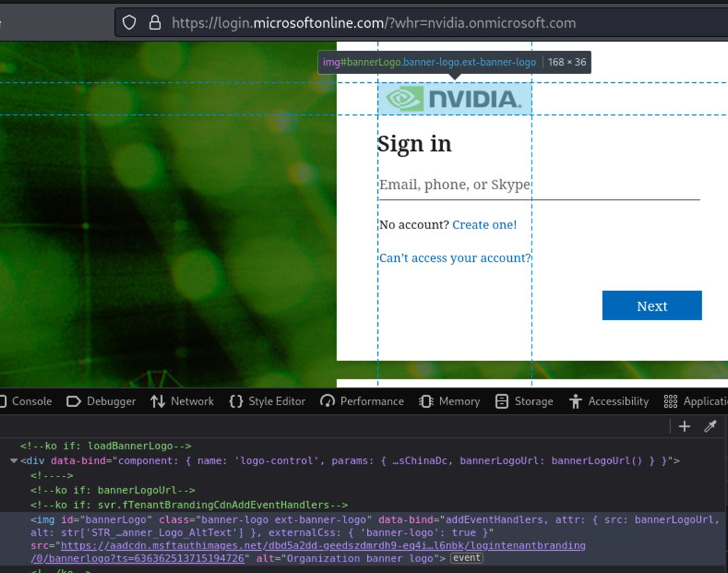This screenshot has height=573, width=728.
Task: Click the event badge on img node
Action: [x=467, y=558]
